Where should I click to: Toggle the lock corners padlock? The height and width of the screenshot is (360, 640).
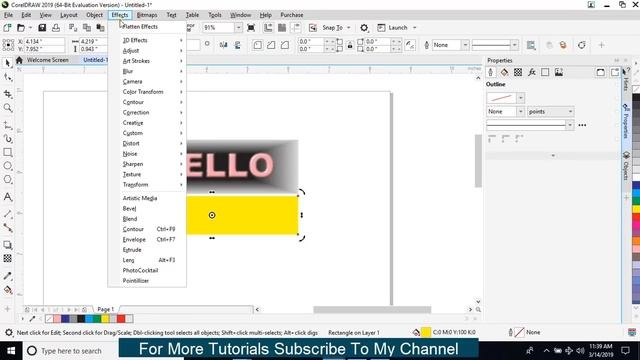pos(350,45)
